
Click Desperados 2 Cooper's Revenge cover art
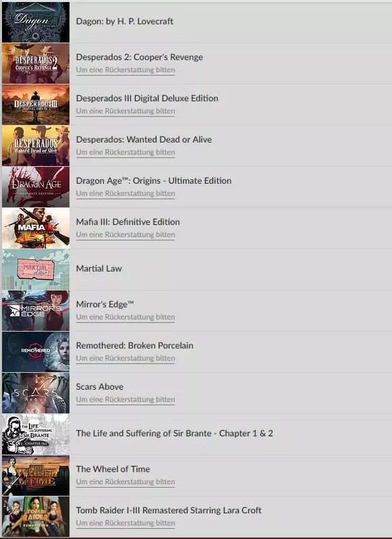[36, 63]
